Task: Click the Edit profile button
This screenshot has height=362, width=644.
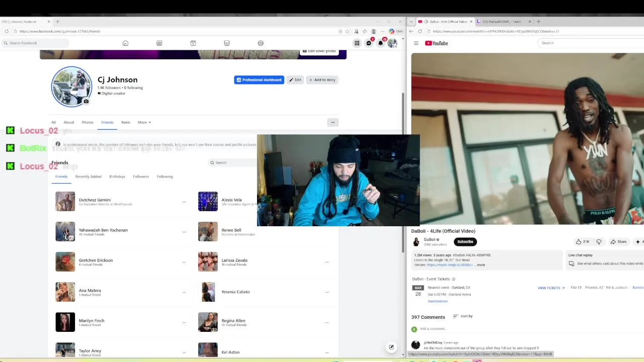Action: coord(295,80)
